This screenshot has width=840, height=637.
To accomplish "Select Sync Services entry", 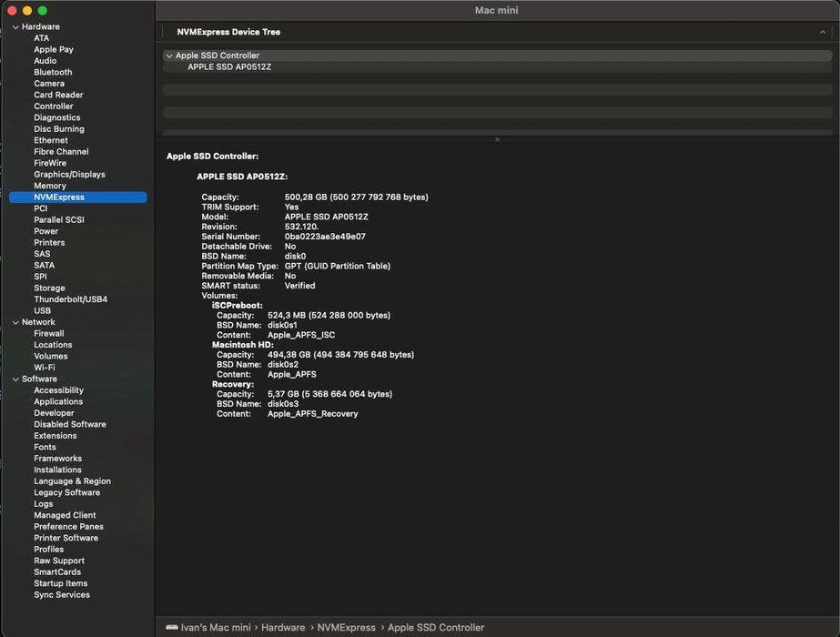I will point(62,595).
